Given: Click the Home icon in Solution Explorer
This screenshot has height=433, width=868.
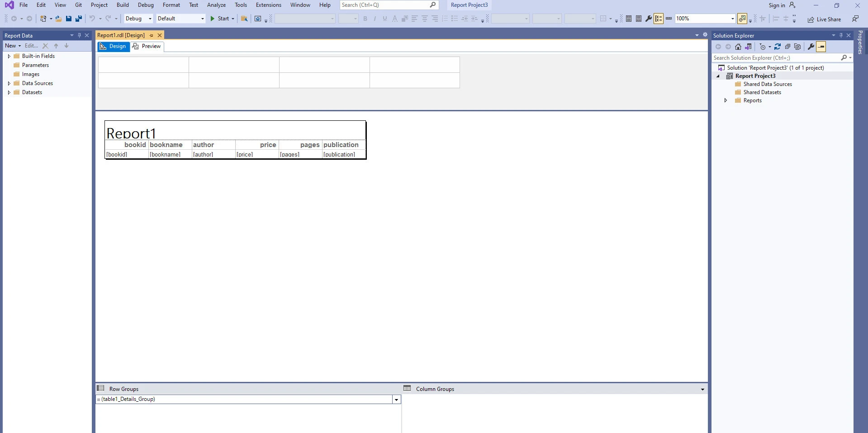Looking at the screenshot, I should (x=738, y=47).
